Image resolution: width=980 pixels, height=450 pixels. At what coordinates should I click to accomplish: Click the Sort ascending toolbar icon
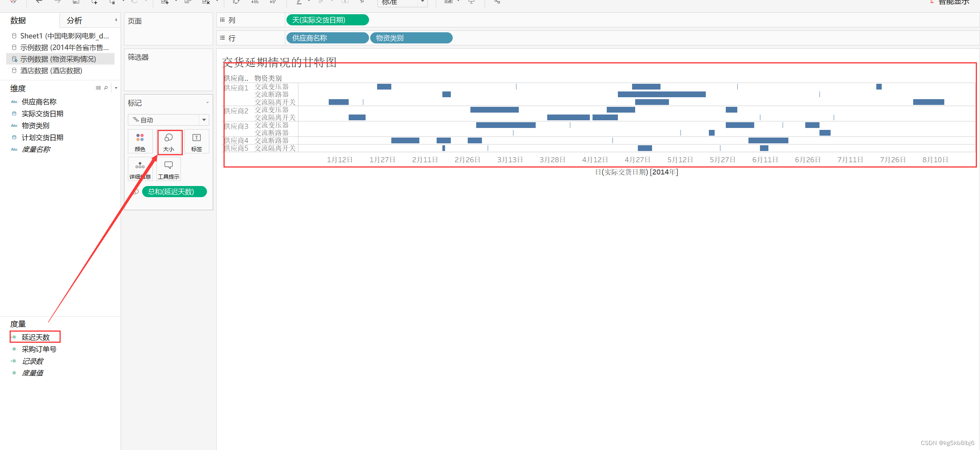[255, 2]
